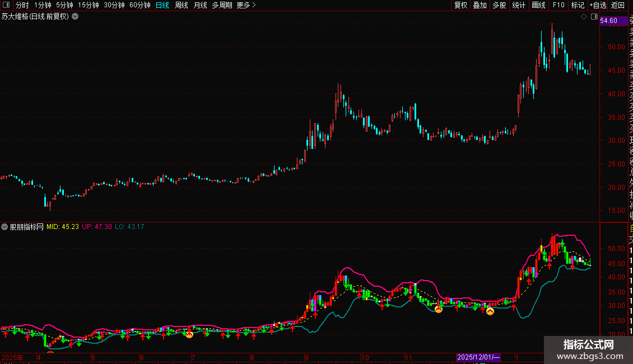Add stock via +自选 button
633x364 pixels.
point(598,5)
